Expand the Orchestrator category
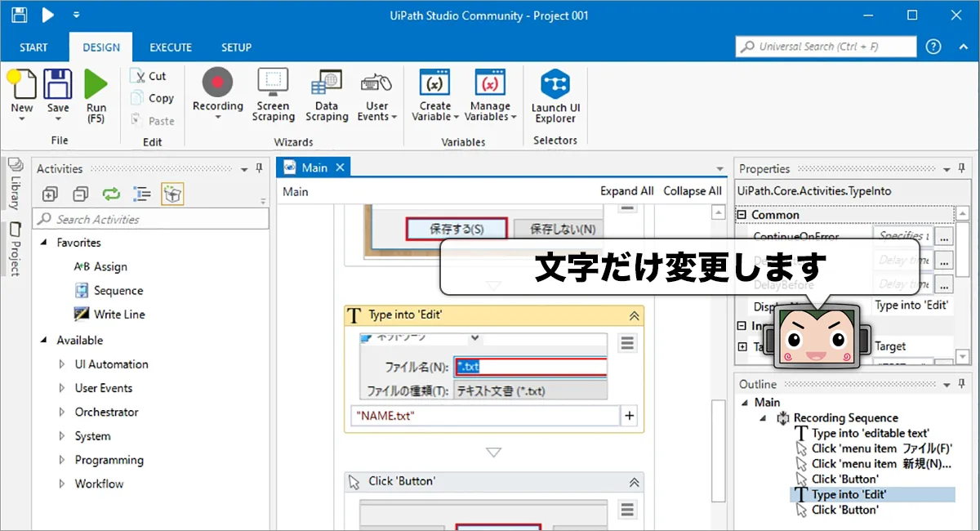The height and width of the screenshot is (531, 980). (61, 412)
